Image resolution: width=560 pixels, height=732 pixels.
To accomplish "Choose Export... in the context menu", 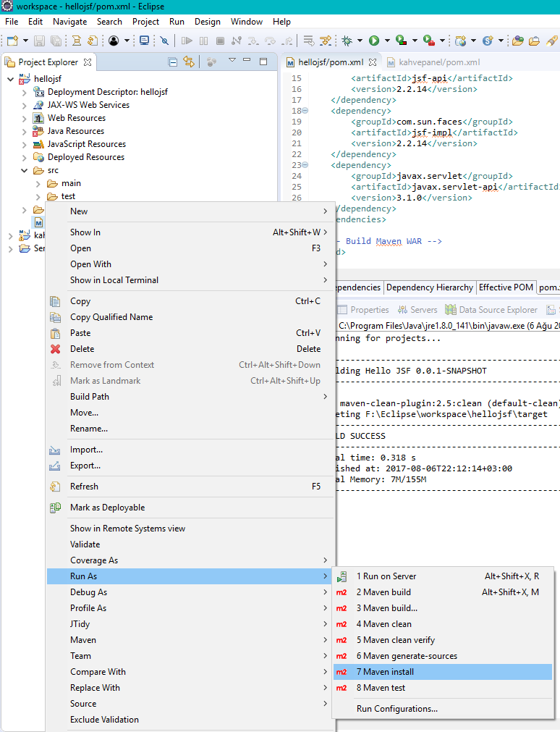I will [191, 466].
